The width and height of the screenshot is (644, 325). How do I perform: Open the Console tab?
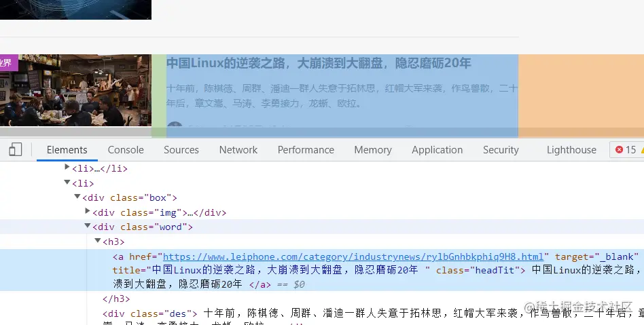tap(126, 150)
